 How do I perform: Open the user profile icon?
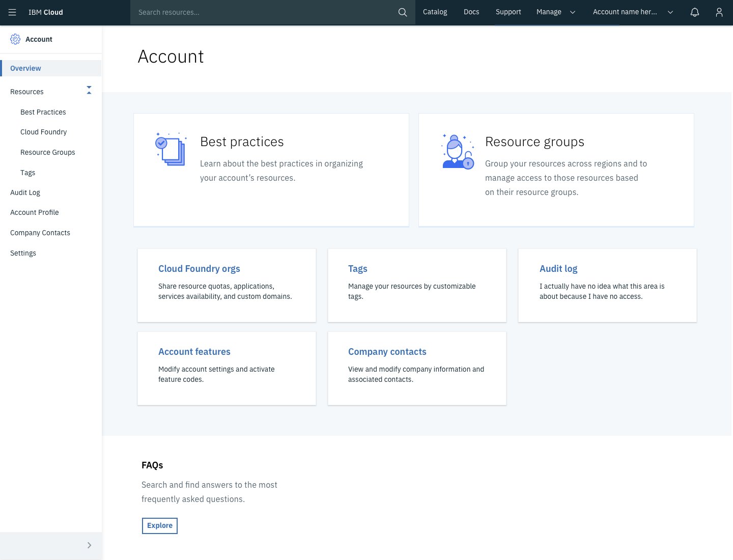point(719,12)
